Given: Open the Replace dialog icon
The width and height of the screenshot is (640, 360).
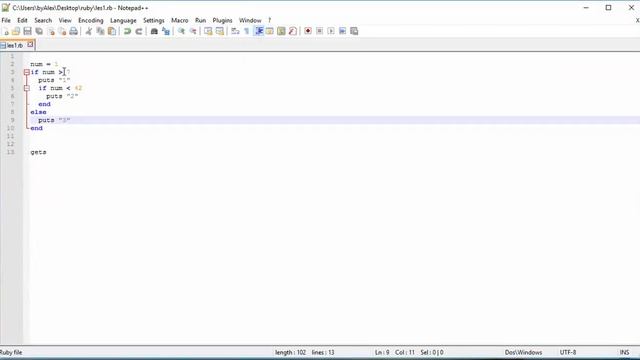Looking at the screenshot, I should 165,31.
